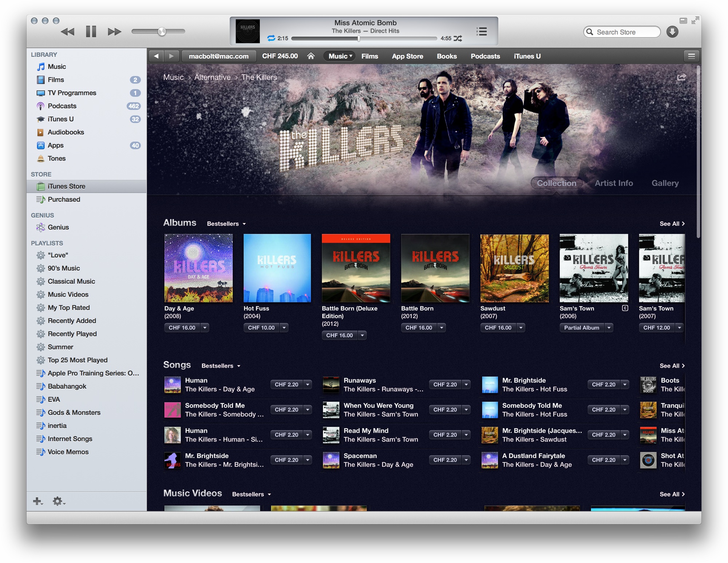
Task: Open the Films store tab
Action: click(369, 56)
